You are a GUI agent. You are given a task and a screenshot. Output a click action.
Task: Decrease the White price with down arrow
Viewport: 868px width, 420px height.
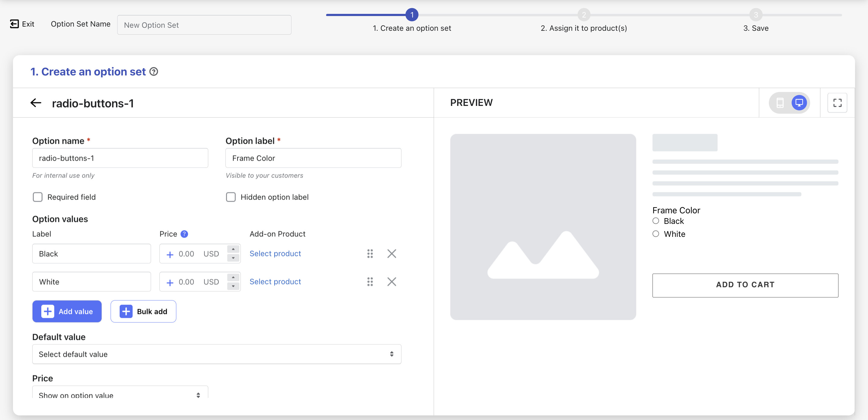(233, 286)
